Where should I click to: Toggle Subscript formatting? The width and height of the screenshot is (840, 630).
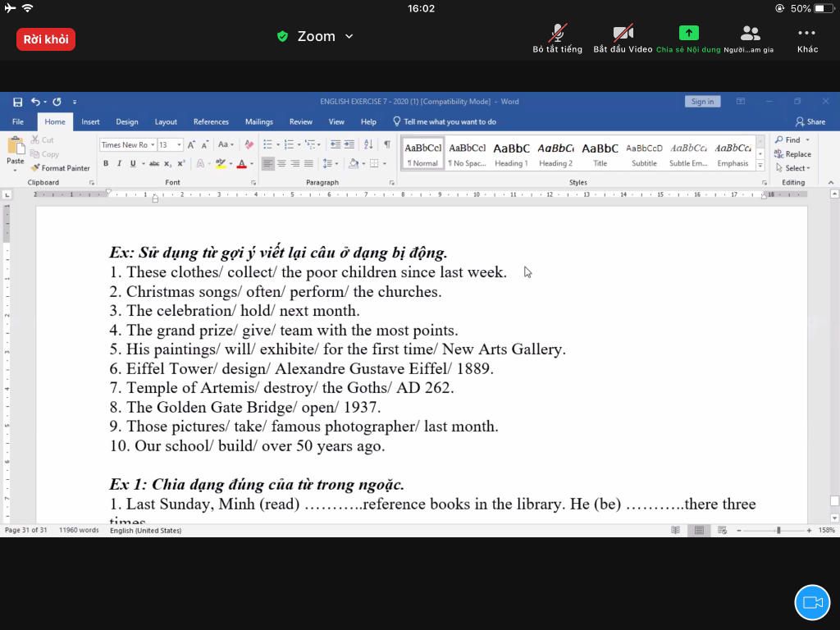tap(167, 163)
